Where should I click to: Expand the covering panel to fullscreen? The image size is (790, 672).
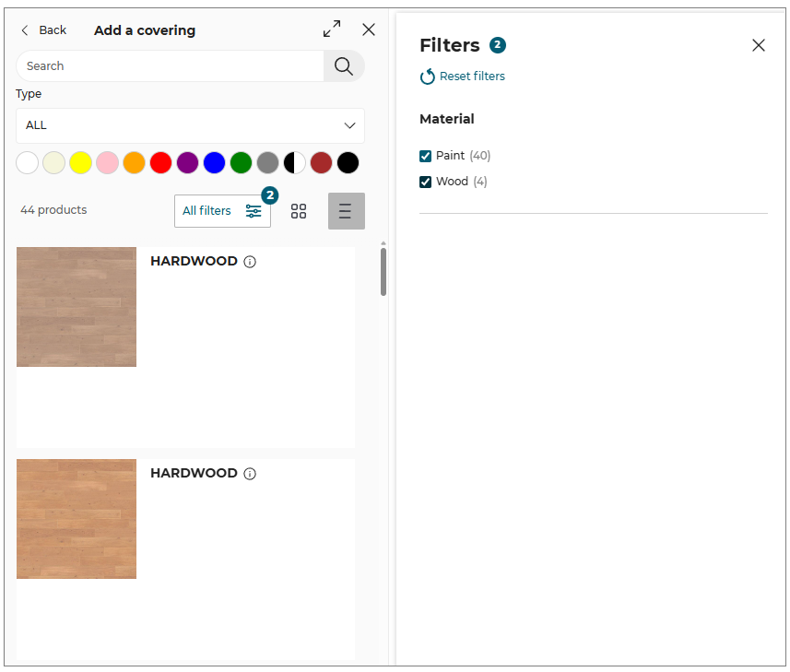(332, 29)
